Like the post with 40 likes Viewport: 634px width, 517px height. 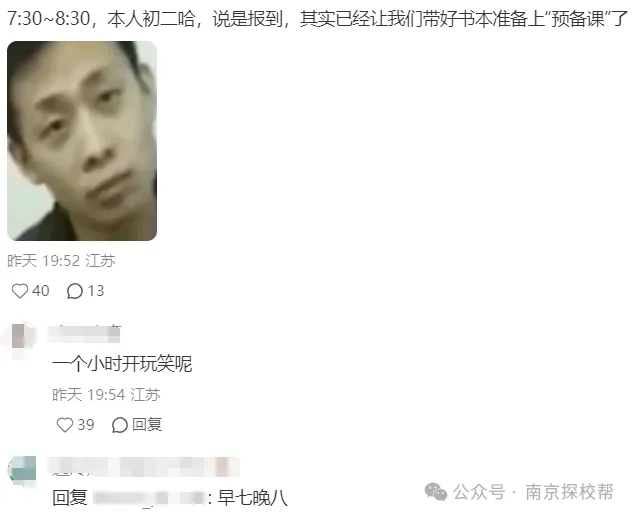pos(19,291)
